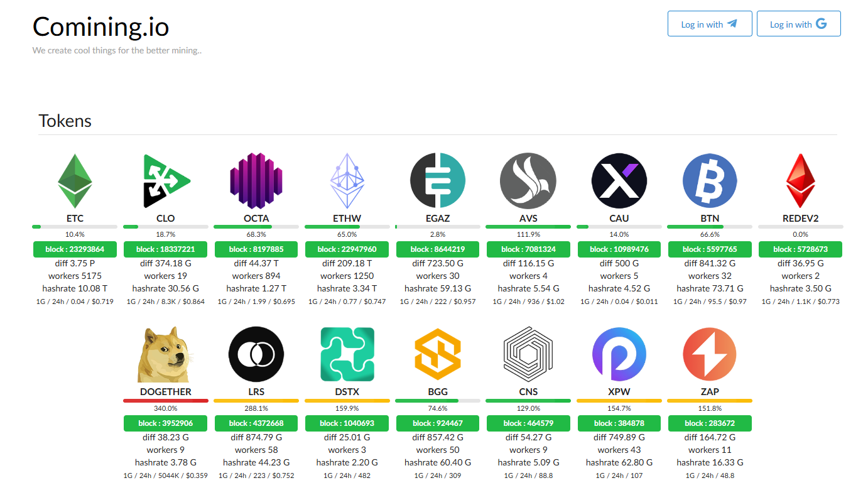Log in with Google

(798, 24)
